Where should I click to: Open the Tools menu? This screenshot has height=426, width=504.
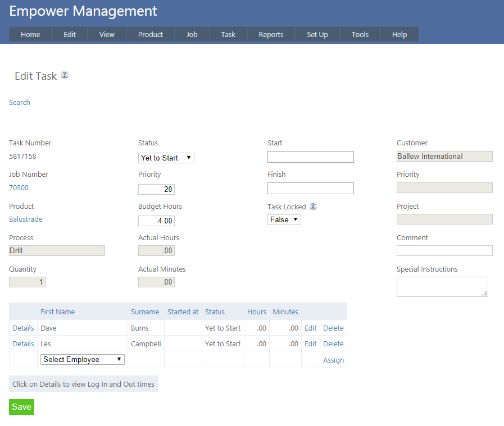coord(360,34)
